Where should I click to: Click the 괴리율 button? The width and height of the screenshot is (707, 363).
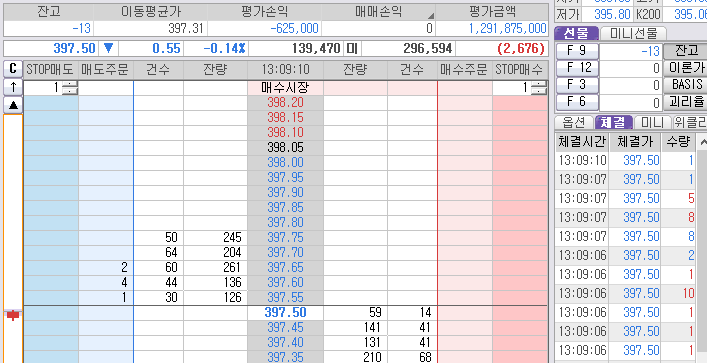685,102
